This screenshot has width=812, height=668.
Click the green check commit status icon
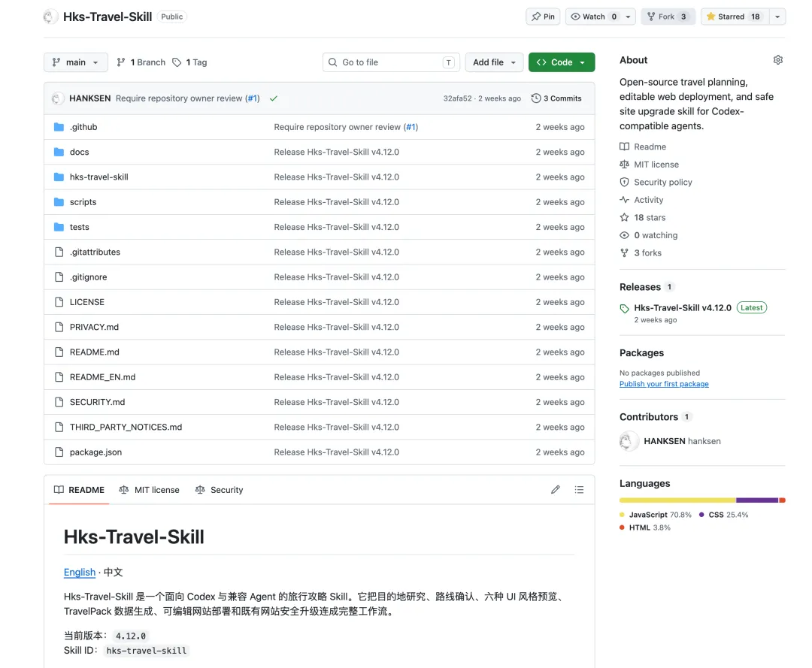pyautogui.click(x=274, y=98)
